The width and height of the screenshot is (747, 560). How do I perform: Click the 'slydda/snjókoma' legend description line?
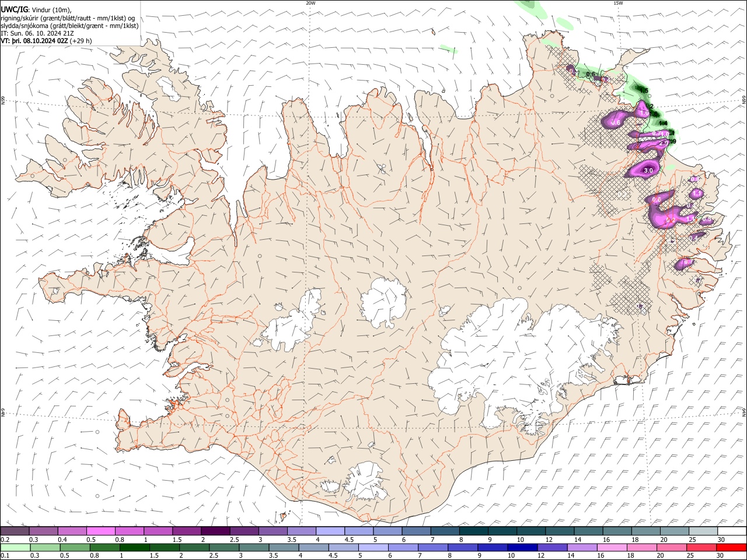coord(70,25)
